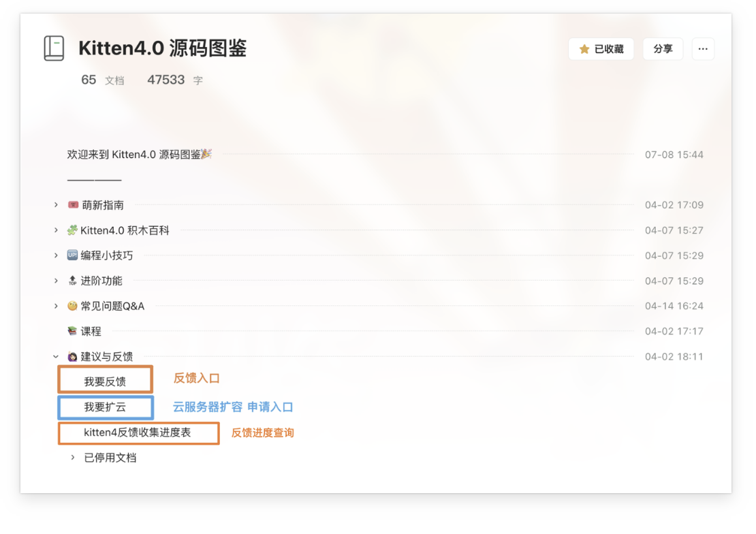This screenshot has width=756, height=534.
Task: Click the UP icon next to 编程小技巧
Action: 72,255
